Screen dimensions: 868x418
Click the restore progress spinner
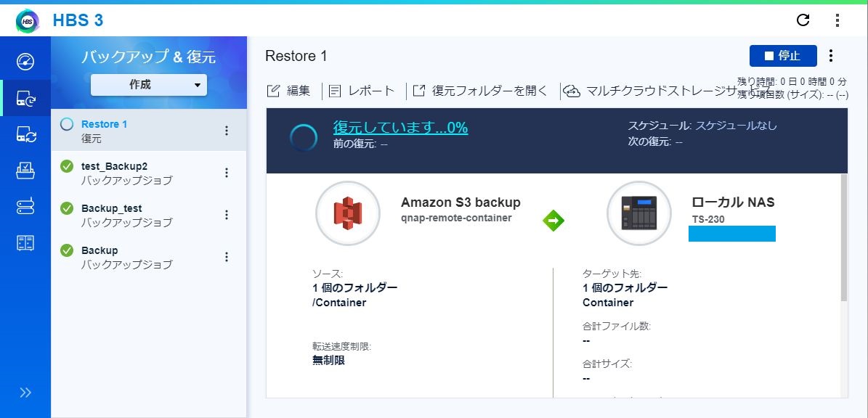304,138
